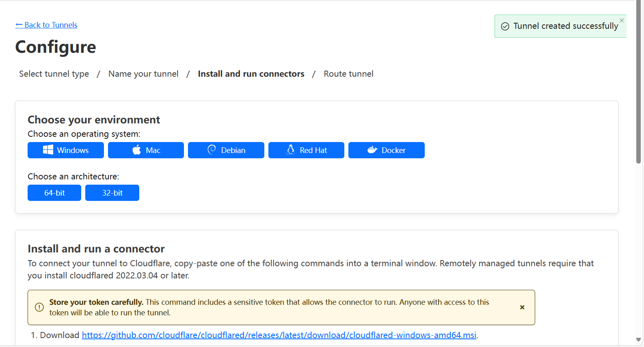644x347 pixels.
Task: Go to Select tunnel type step
Action: 54,74
